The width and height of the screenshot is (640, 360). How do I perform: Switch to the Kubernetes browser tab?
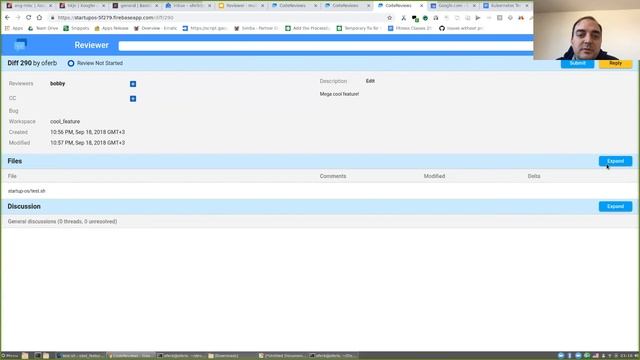point(506,6)
